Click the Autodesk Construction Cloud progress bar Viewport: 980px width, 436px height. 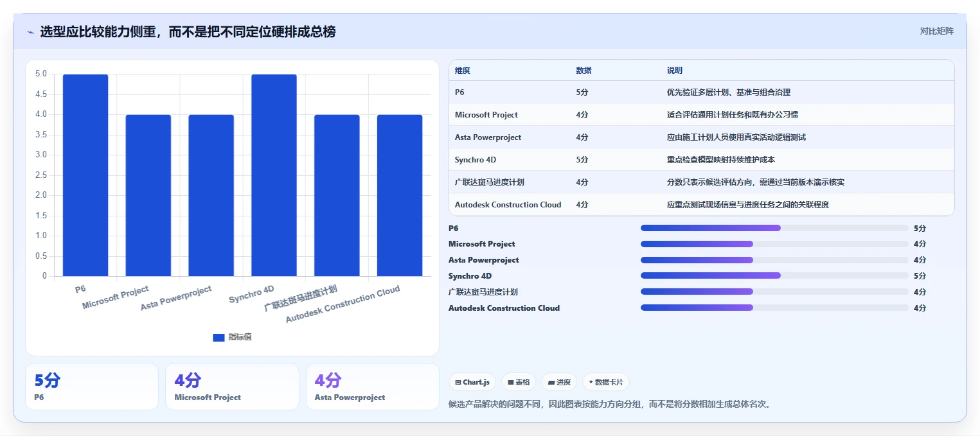pyautogui.click(x=774, y=308)
